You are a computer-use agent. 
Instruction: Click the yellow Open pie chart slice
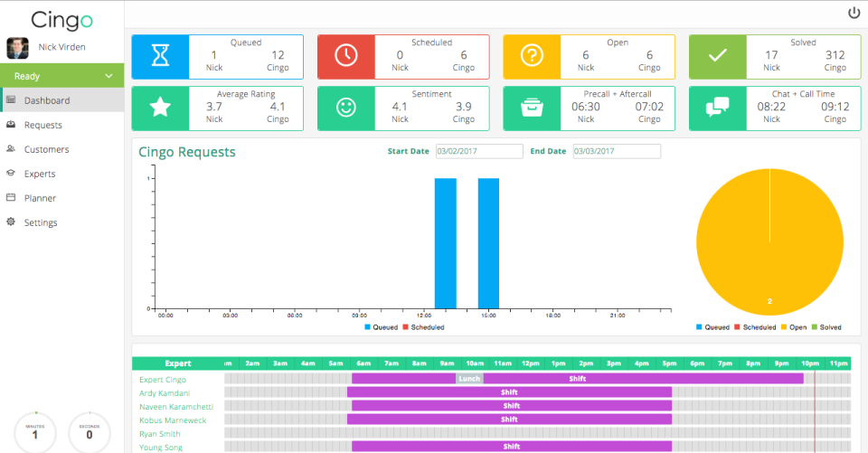(769, 242)
